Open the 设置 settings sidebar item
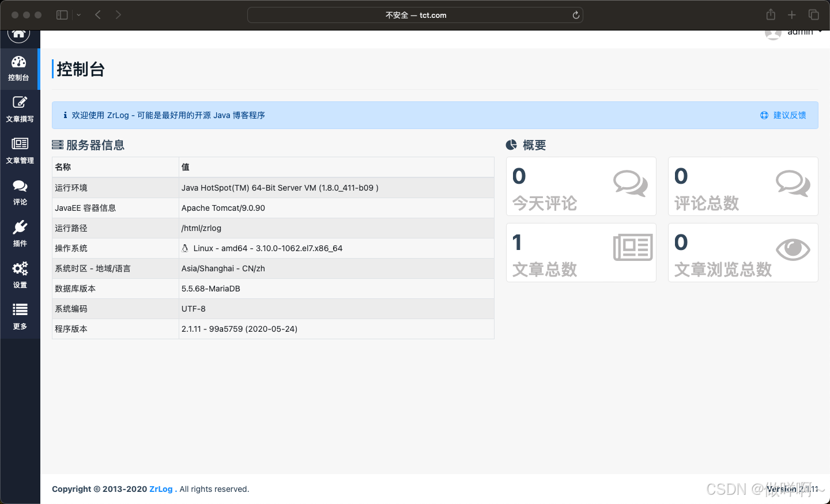Viewport: 830px width, 504px height. (20, 275)
